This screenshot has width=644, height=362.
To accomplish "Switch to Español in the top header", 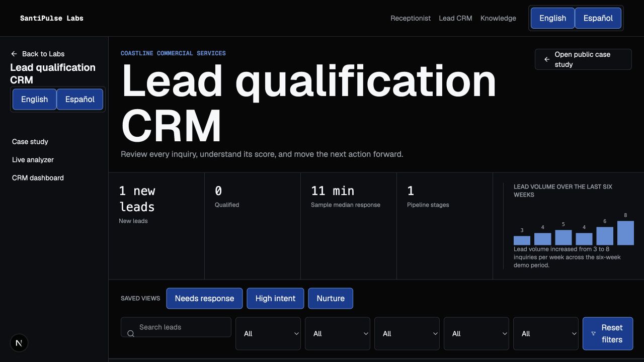I will tap(598, 18).
